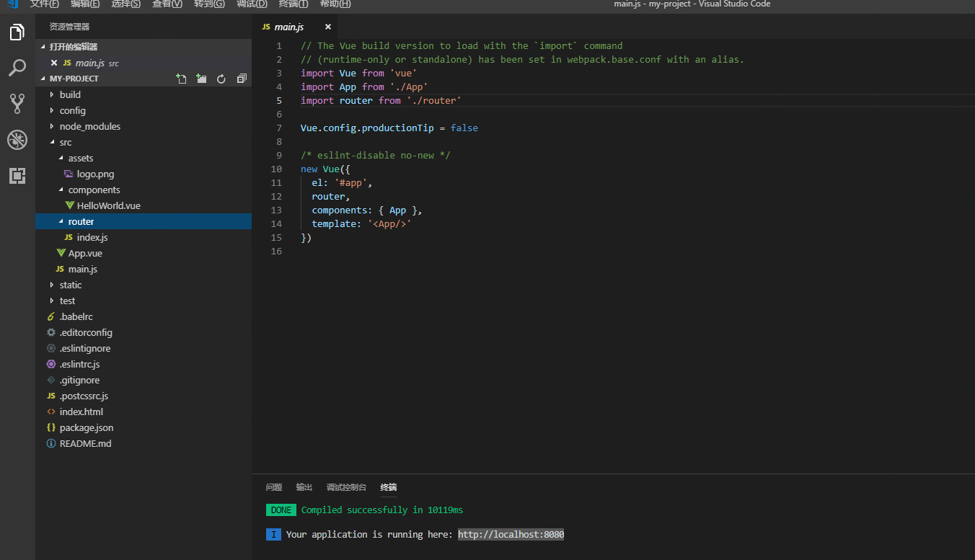Click the Vue icon beside App.vue

pyautogui.click(x=61, y=253)
